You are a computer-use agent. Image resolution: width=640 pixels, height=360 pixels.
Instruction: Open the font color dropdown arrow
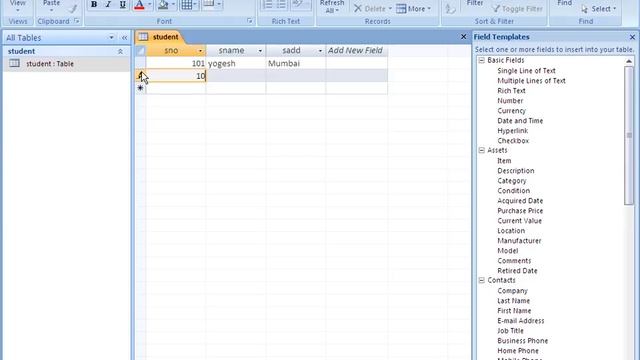click(149, 4)
